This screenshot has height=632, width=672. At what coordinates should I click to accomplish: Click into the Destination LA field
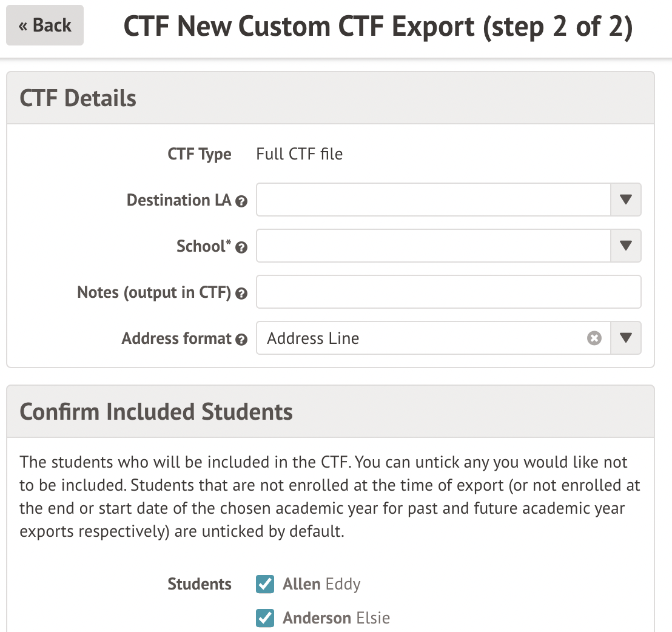click(x=433, y=200)
